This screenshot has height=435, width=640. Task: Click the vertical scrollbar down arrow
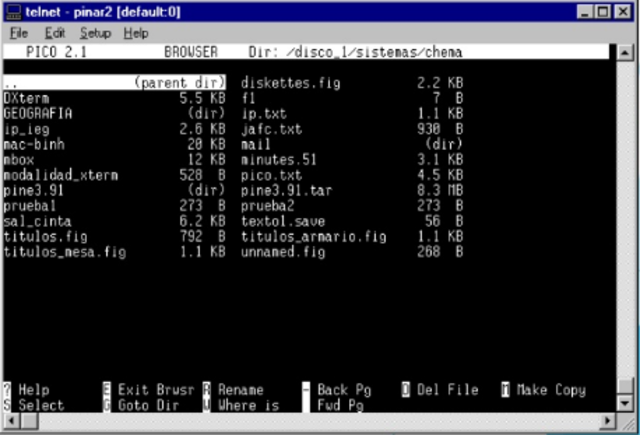(x=624, y=404)
